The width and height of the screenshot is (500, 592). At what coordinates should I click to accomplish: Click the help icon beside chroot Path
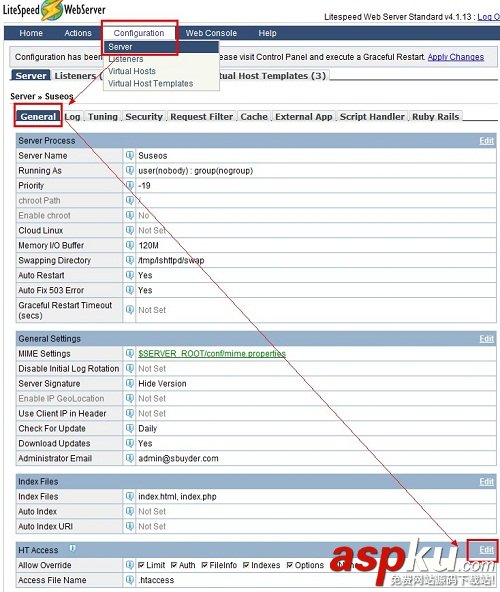click(x=130, y=200)
